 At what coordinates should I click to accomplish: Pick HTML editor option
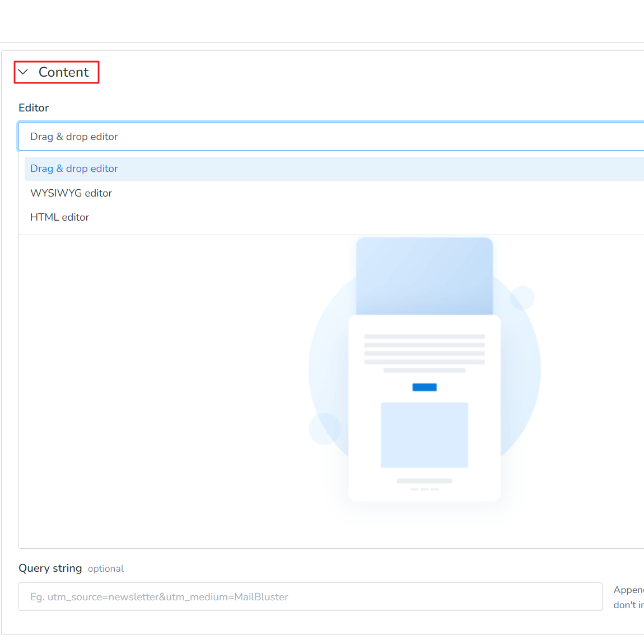[x=334, y=217]
